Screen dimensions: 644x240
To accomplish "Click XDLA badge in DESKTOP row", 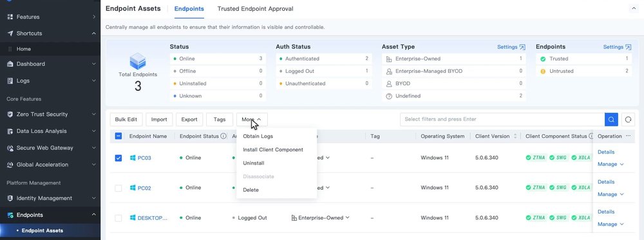I will [x=581, y=218].
